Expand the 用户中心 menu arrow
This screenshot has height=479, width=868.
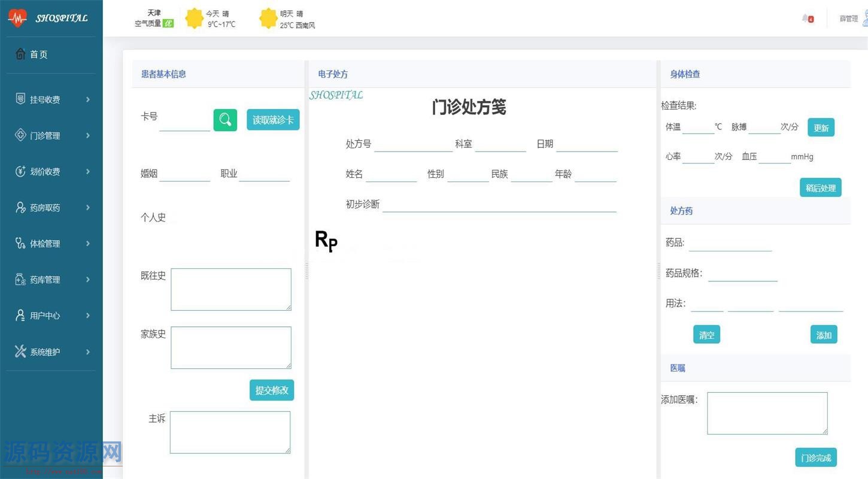tap(88, 315)
